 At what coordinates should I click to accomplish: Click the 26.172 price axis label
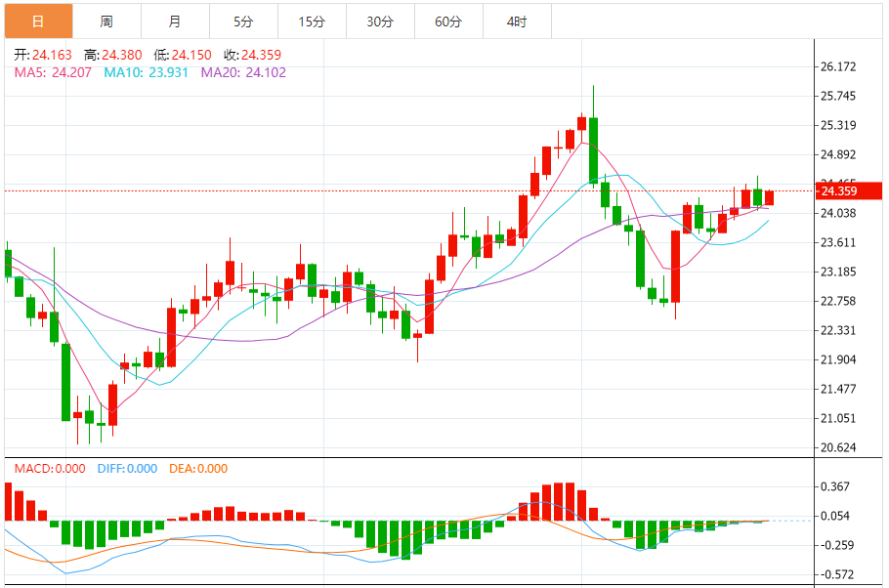838,67
